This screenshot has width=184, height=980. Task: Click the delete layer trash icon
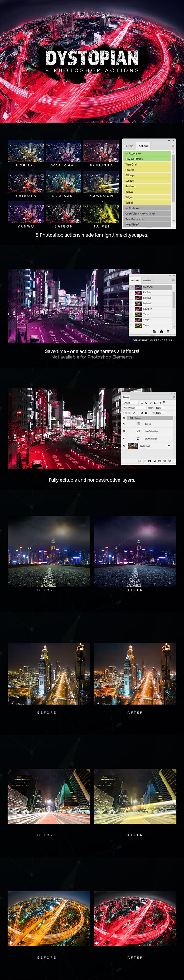coord(170,461)
